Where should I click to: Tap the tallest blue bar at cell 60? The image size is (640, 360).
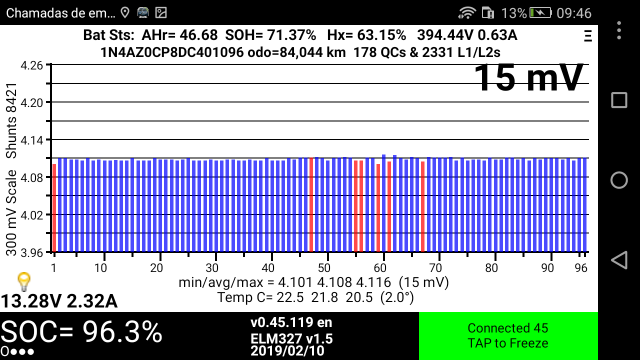(384, 203)
